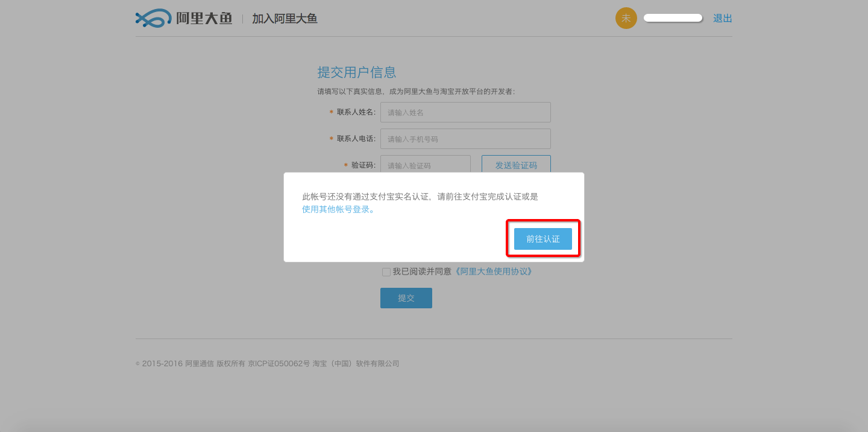868x432 pixels.
Task: Focus the 联系人电话 phone input field
Action: click(465, 139)
